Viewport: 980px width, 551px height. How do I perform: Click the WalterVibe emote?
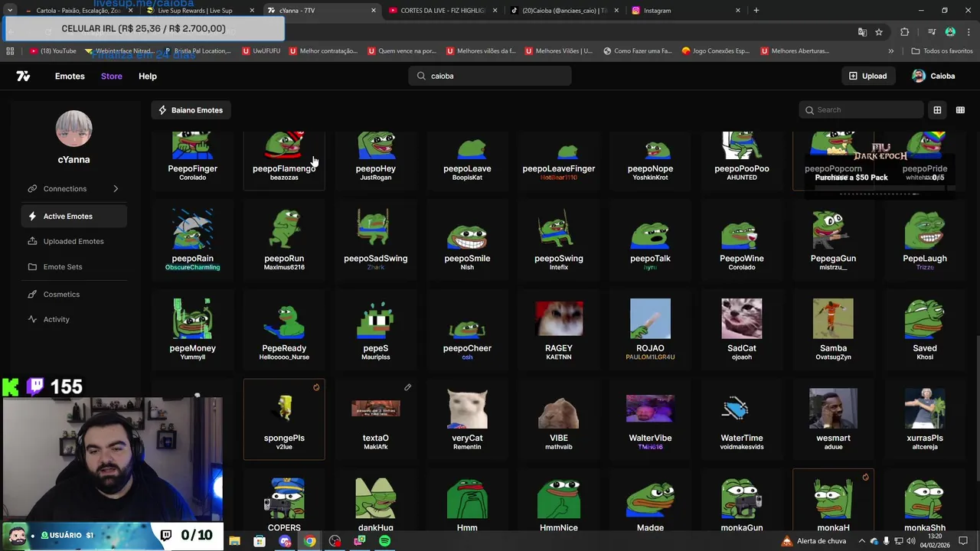click(650, 419)
